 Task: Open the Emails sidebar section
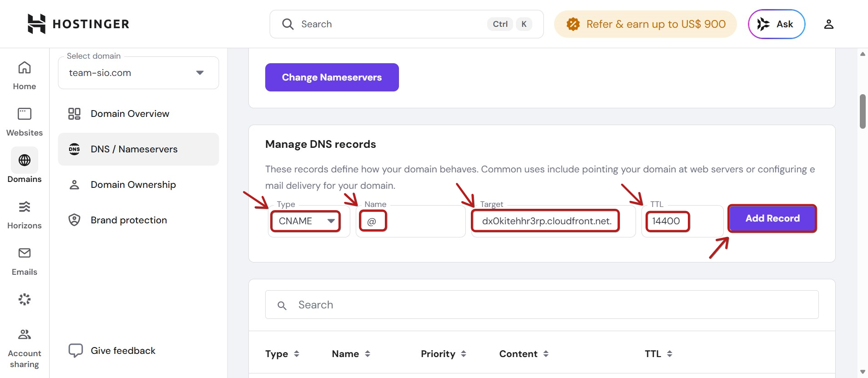(x=25, y=262)
